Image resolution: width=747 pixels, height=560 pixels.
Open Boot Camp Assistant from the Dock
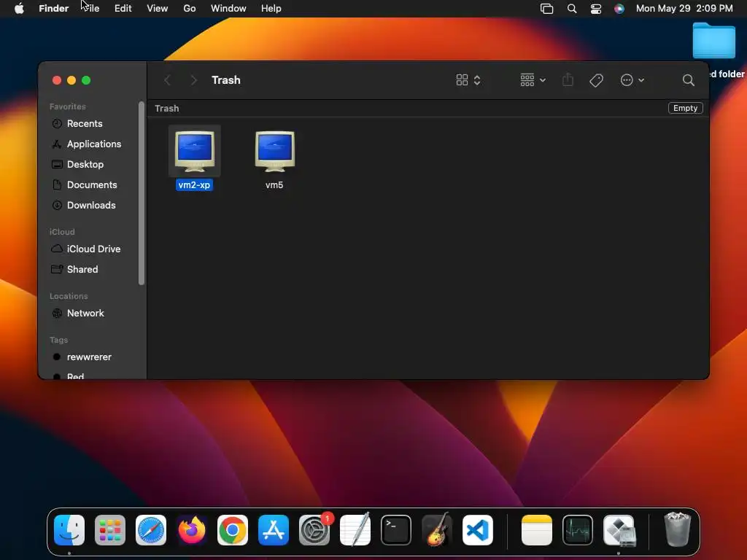point(619,530)
